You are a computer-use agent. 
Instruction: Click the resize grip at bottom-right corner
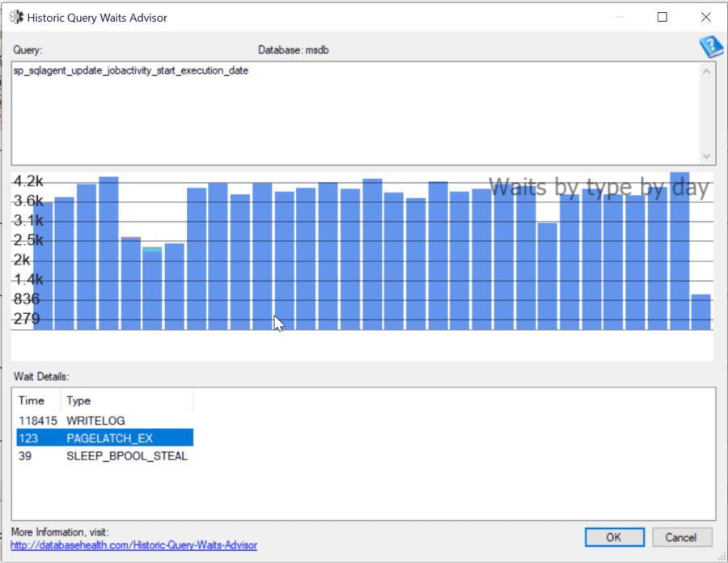pos(722,558)
